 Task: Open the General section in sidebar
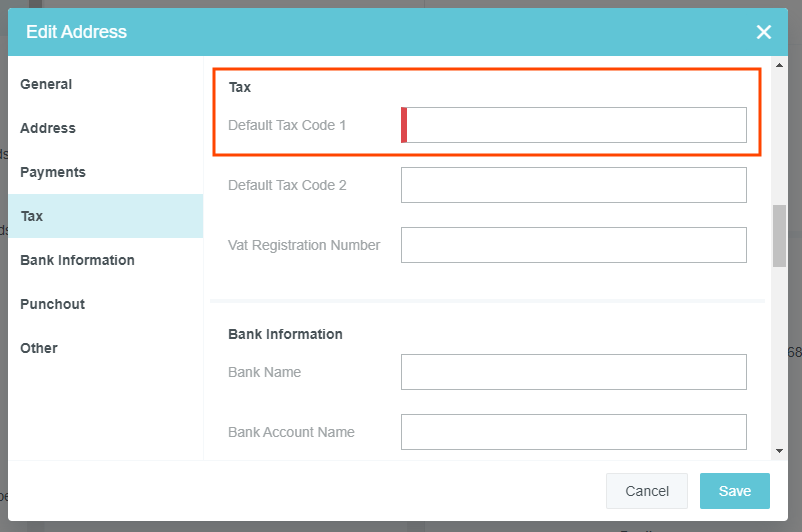click(x=46, y=84)
